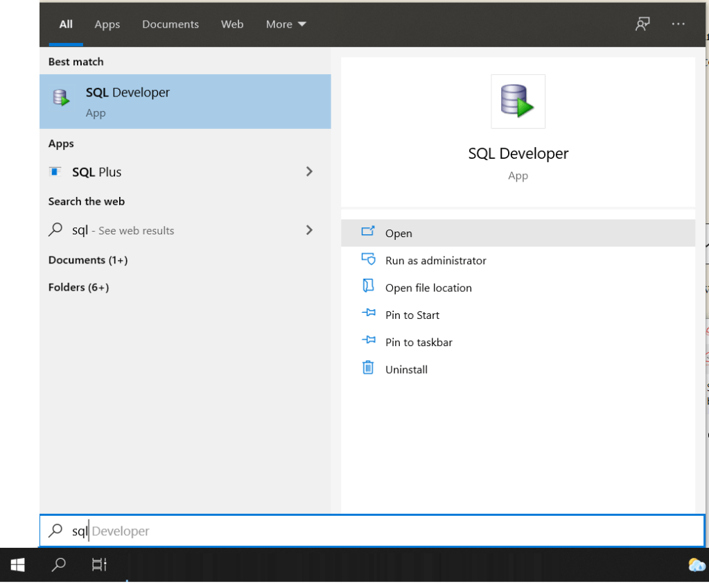Click the SQL Plus app icon
The height and width of the screenshot is (588, 709).
55,172
